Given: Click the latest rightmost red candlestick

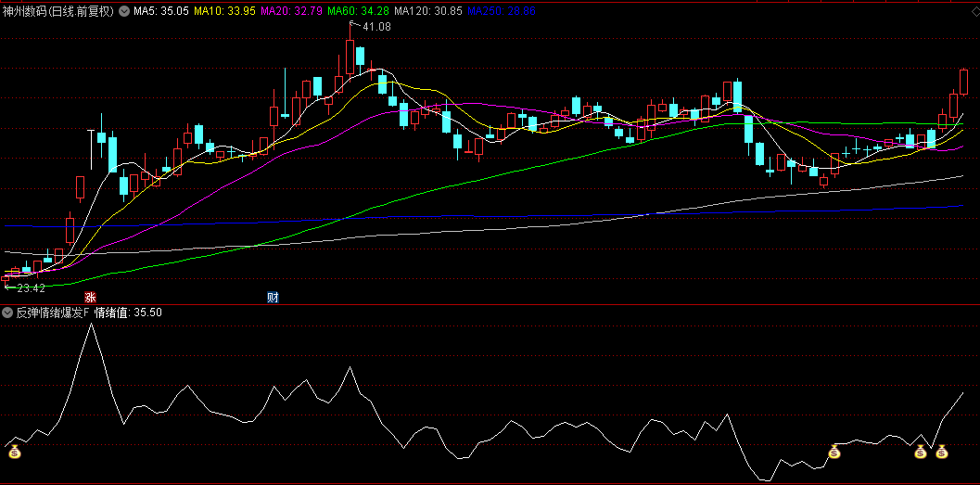Looking at the screenshot, I should 963,82.
